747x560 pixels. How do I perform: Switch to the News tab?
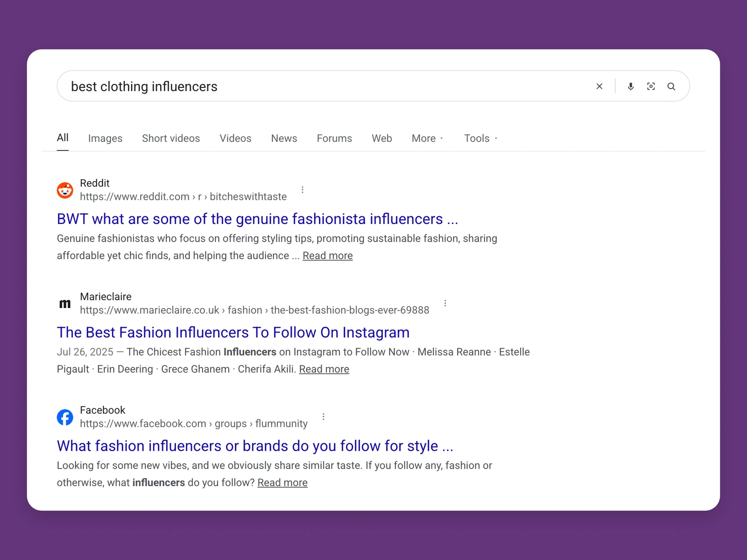(x=284, y=138)
